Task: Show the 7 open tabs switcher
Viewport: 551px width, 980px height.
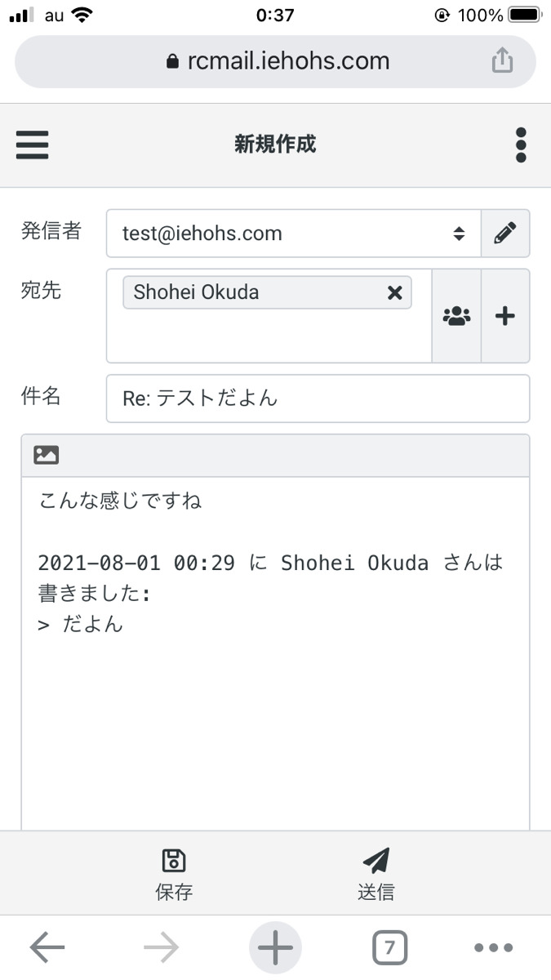Action: coord(389,948)
